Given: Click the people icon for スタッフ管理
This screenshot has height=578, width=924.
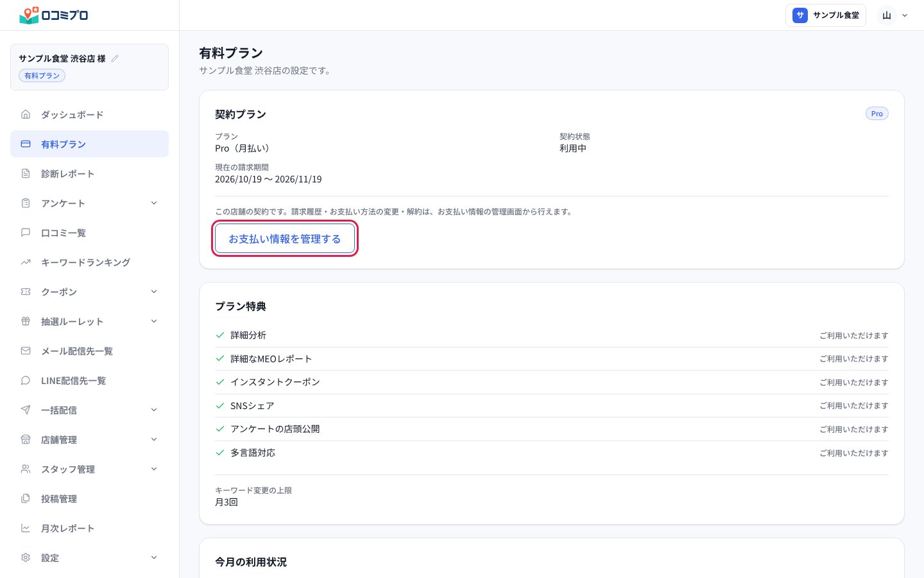Looking at the screenshot, I should coord(26,469).
